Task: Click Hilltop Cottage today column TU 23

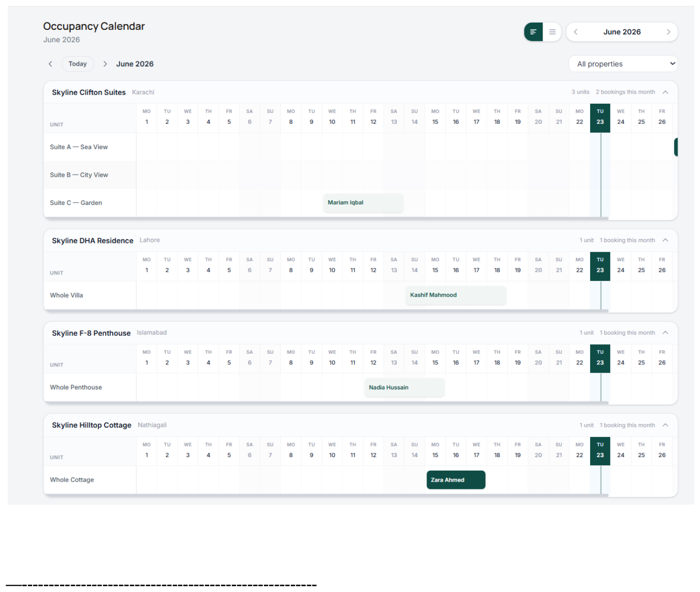Action: click(x=600, y=450)
